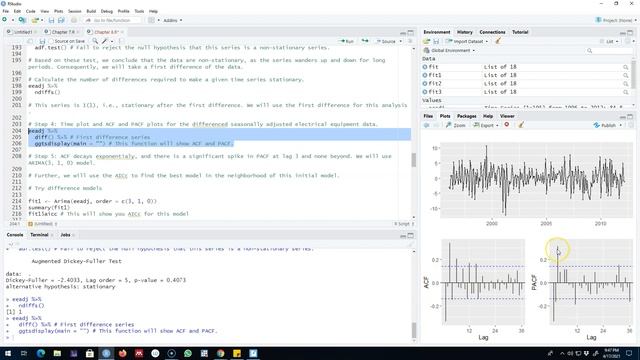Open the Global Environment dropdown
This screenshot has width=640, height=360.
pyautogui.click(x=449, y=51)
